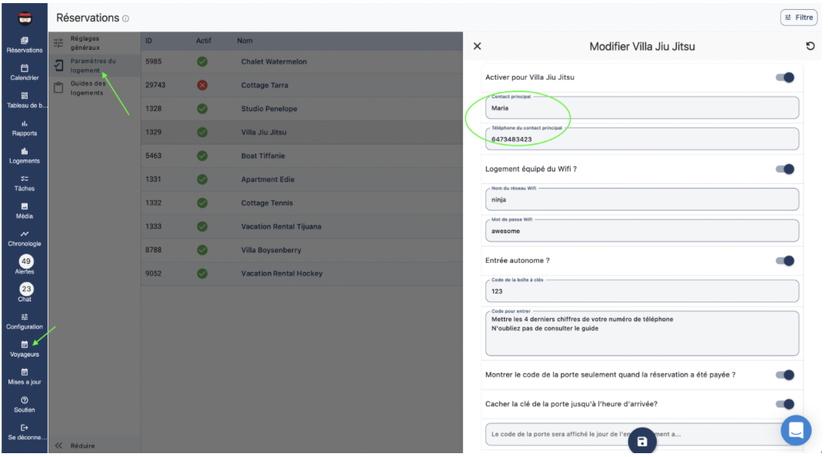Open Chat badge showing 23
This screenshot has width=828, height=457.
click(26, 289)
